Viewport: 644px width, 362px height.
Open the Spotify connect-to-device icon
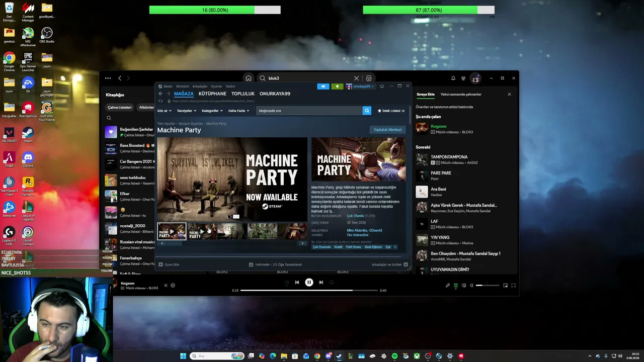click(464, 285)
